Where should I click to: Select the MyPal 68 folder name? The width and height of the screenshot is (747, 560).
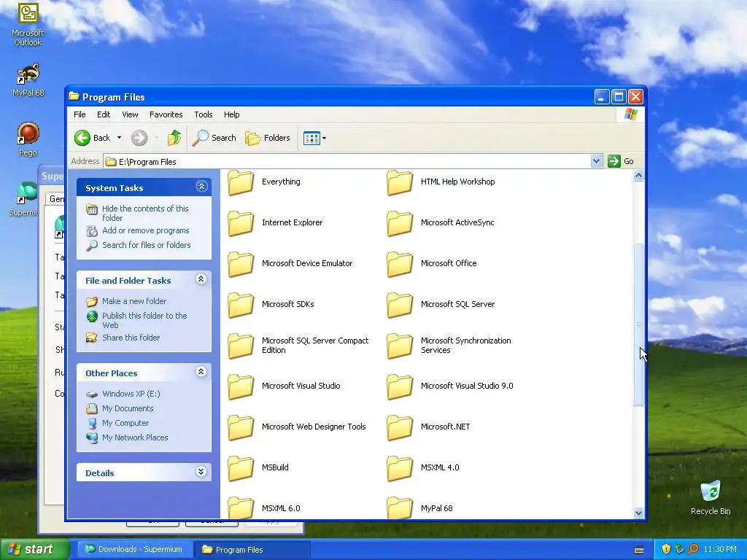(437, 508)
